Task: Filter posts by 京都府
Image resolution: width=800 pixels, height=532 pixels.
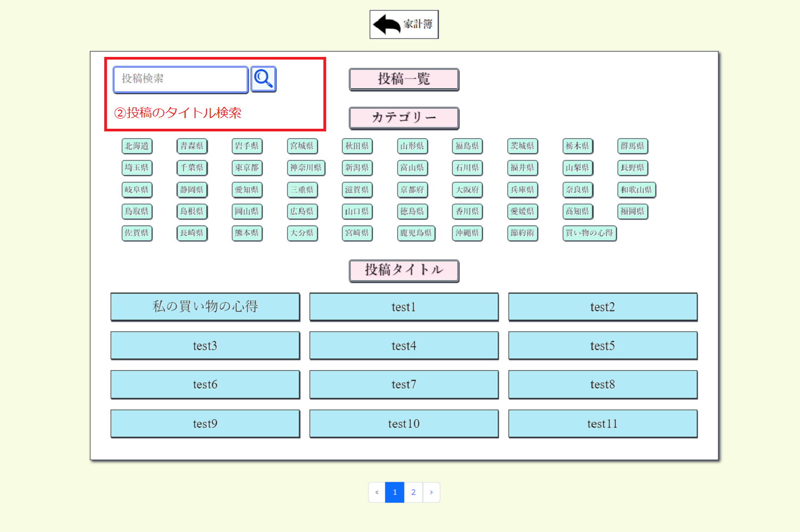Action: click(x=413, y=190)
